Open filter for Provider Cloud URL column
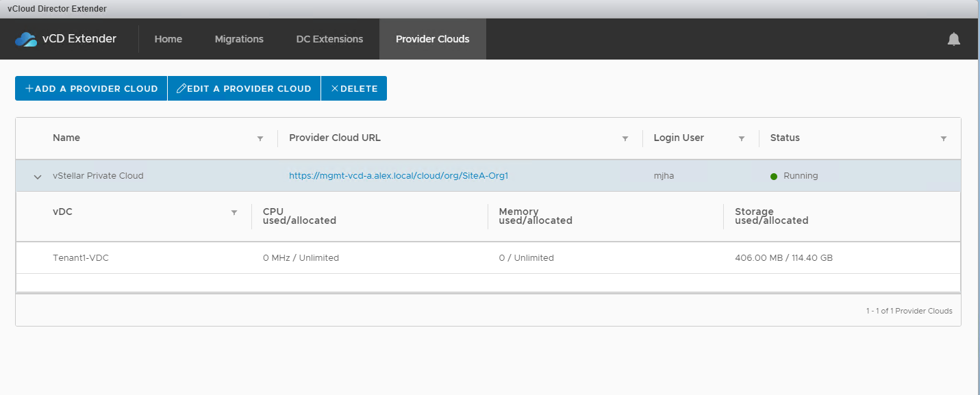 pyautogui.click(x=625, y=138)
